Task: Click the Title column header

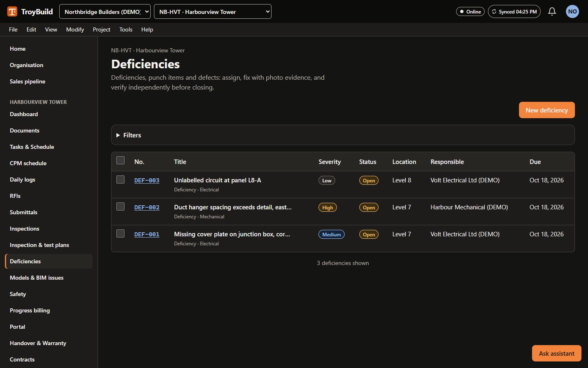Action: (180, 162)
